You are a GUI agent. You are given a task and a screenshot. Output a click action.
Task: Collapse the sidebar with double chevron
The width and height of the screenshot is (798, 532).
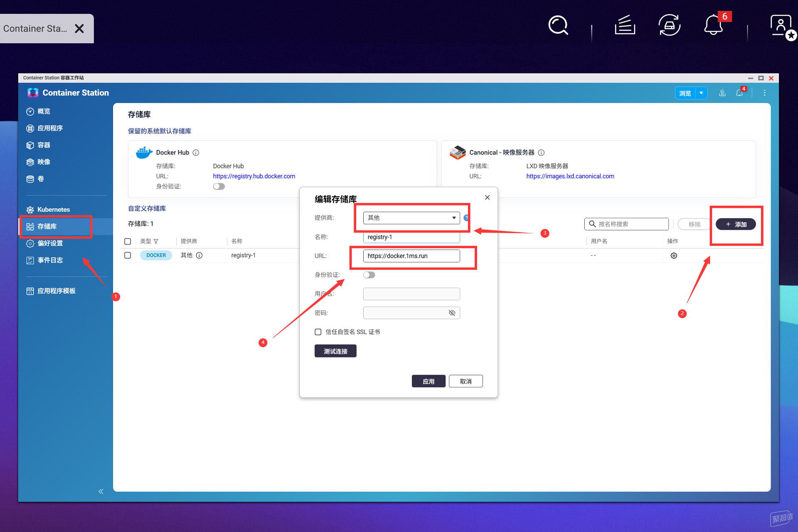click(101, 491)
